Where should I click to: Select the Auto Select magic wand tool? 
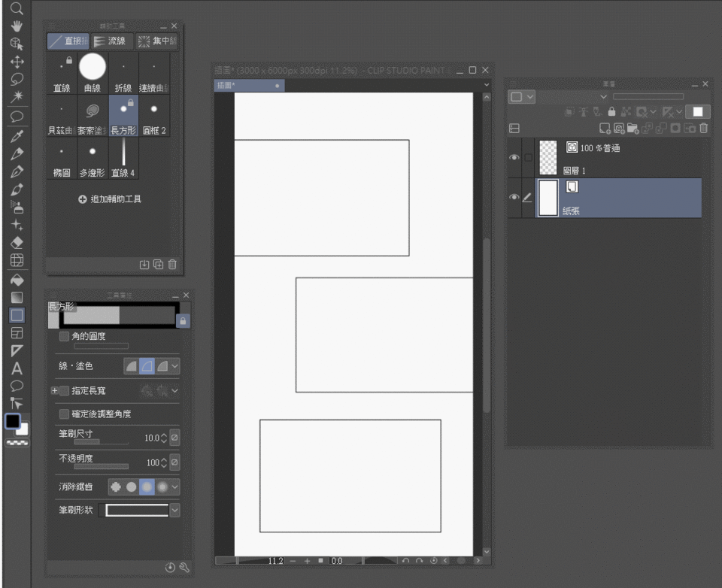point(17,95)
